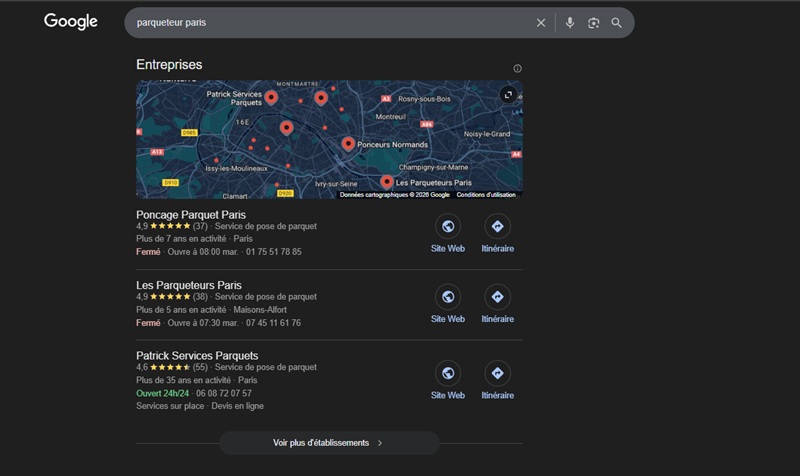Click the (37) reviews count
The height and width of the screenshot is (476, 800).
tap(200, 226)
